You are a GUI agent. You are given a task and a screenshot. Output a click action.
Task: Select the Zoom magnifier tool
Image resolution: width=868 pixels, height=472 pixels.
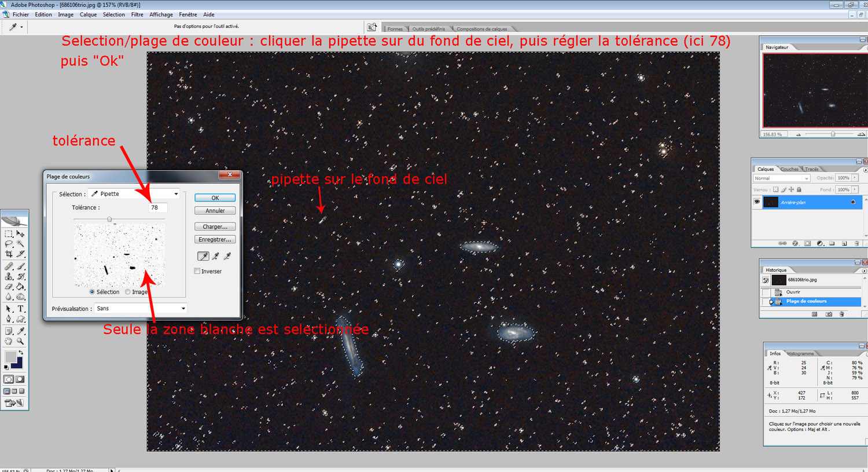[20, 341]
